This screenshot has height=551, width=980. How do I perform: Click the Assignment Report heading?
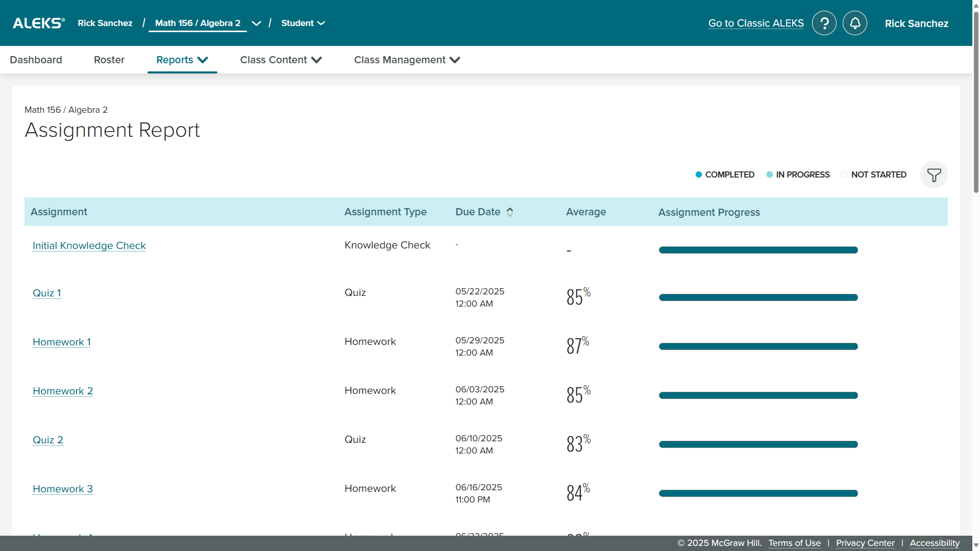tap(112, 130)
